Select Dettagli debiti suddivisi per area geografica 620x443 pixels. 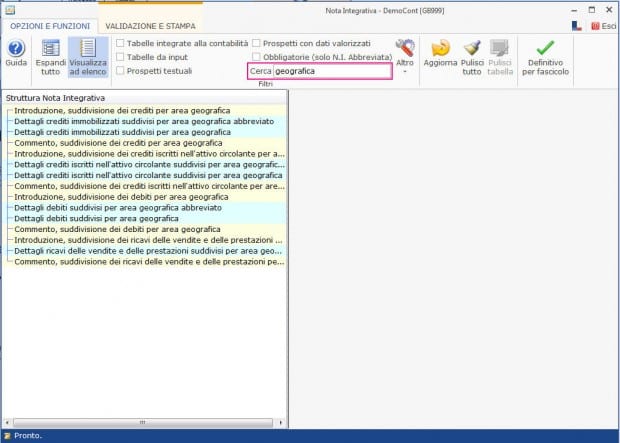pos(96,218)
